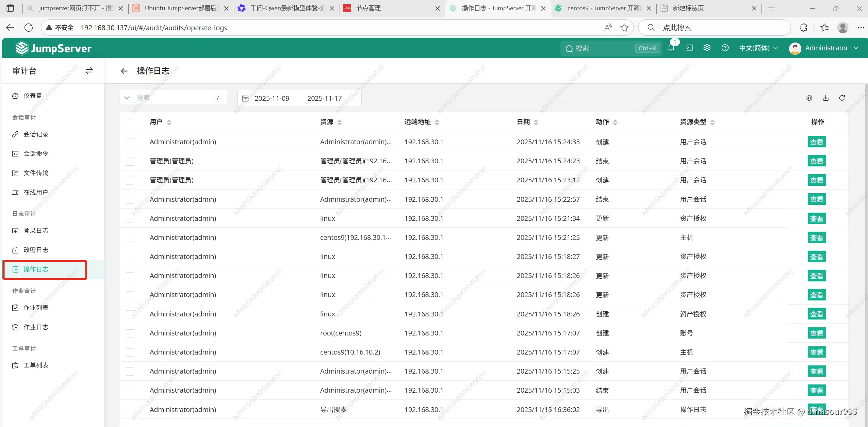Open system settings gear in header
Viewport: 868px width, 427px height.
[707, 48]
